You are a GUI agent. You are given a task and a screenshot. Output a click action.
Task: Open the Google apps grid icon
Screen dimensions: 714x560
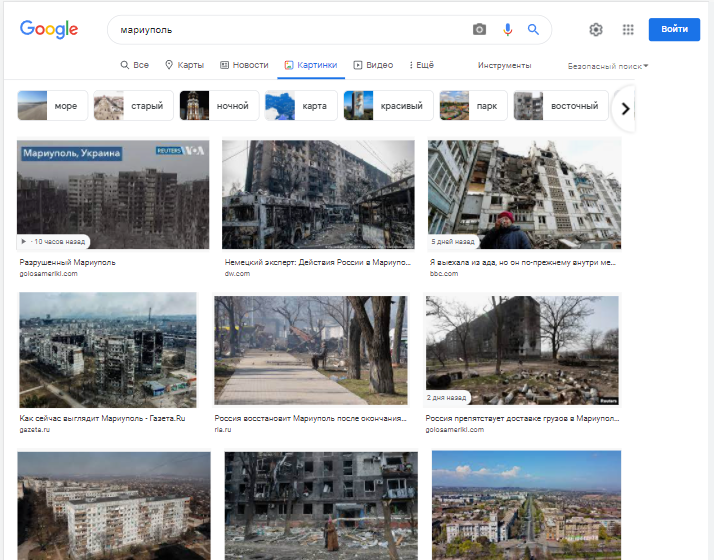click(628, 30)
